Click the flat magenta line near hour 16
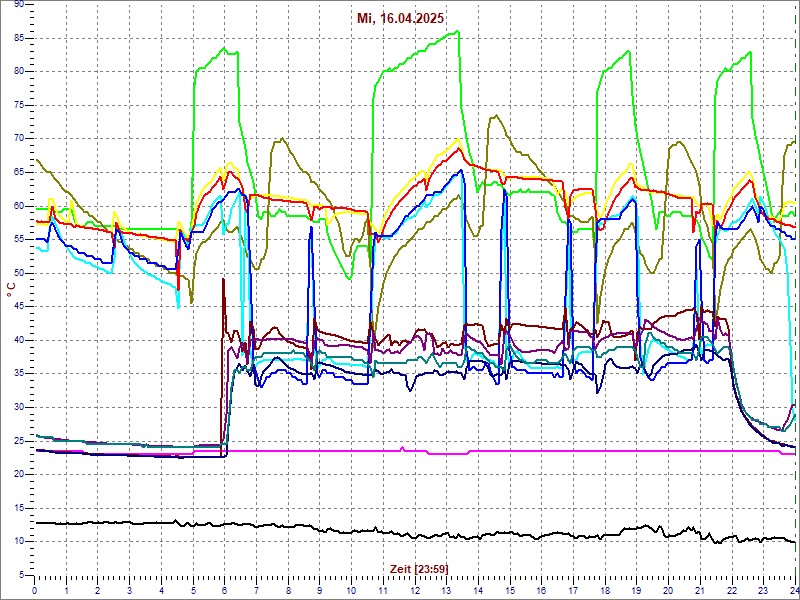Viewport: 800px width, 600px height. [x=541, y=451]
